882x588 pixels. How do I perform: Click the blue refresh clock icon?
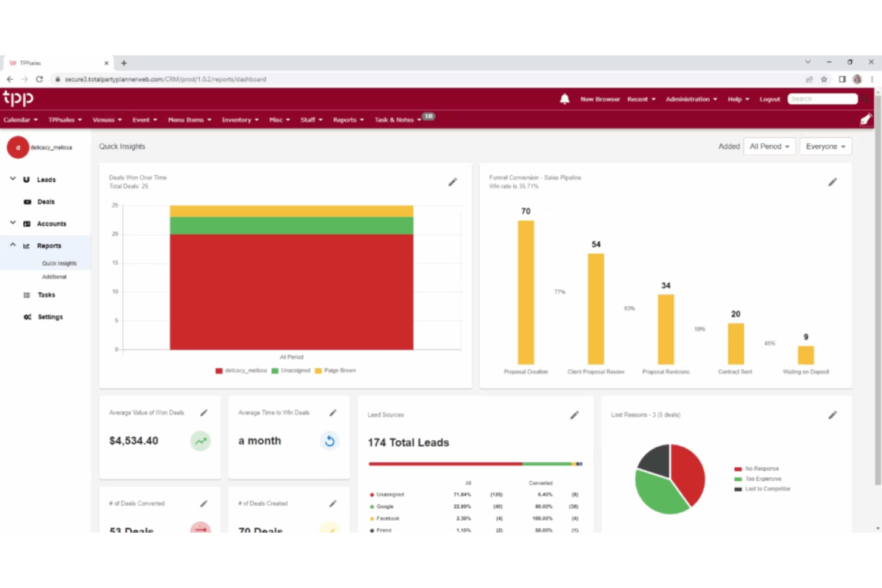pyautogui.click(x=330, y=441)
